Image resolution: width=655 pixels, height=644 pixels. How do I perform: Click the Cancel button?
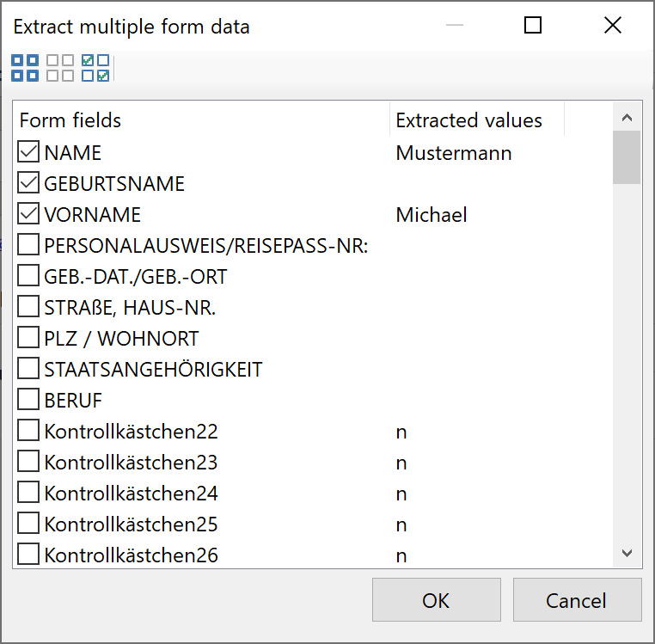tap(577, 600)
